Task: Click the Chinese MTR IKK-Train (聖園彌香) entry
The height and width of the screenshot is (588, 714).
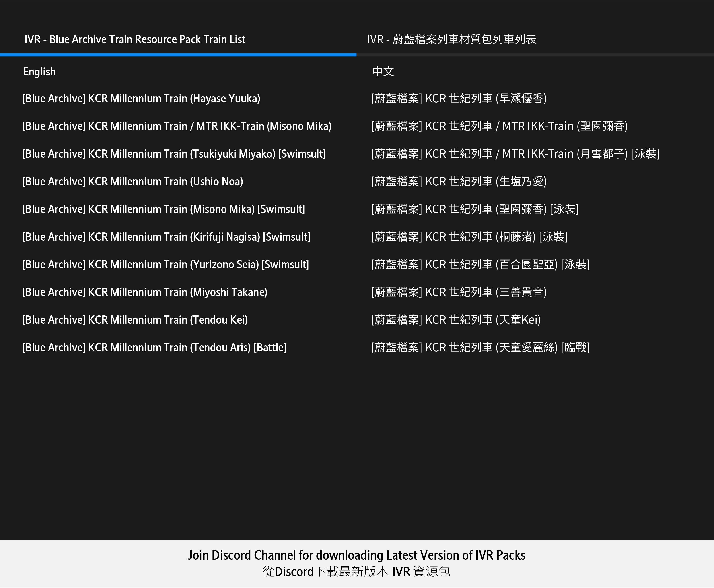Action: click(500, 126)
